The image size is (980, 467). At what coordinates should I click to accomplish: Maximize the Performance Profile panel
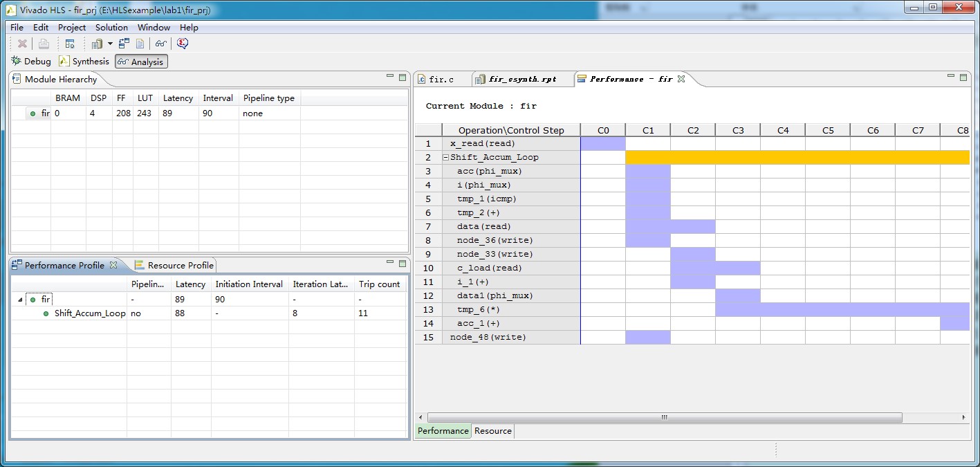(x=403, y=263)
